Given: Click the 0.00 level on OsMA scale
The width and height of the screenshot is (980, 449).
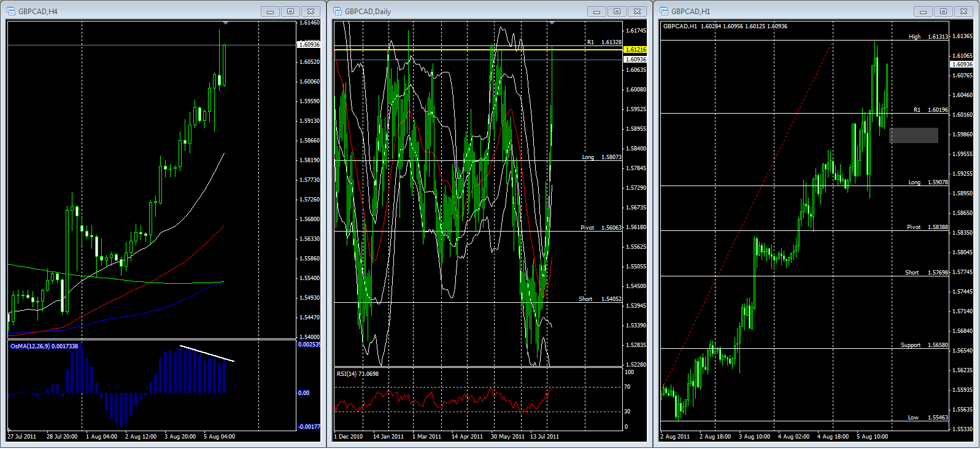Looking at the screenshot, I should (304, 393).
